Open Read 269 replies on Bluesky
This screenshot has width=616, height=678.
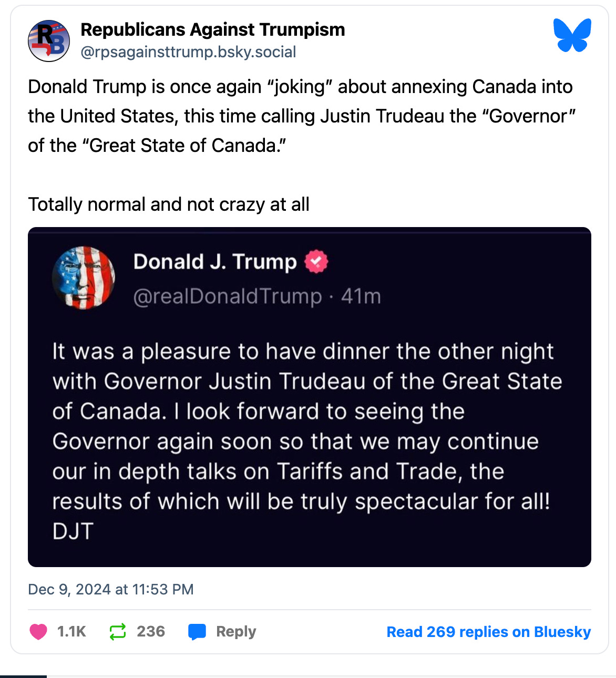(488, 632)
